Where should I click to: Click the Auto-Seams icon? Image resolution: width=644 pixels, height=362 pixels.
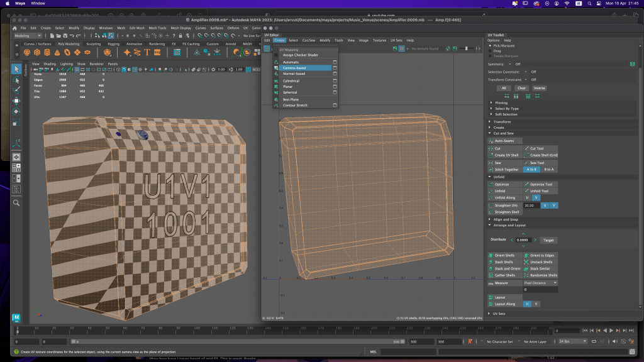(491, 141)
